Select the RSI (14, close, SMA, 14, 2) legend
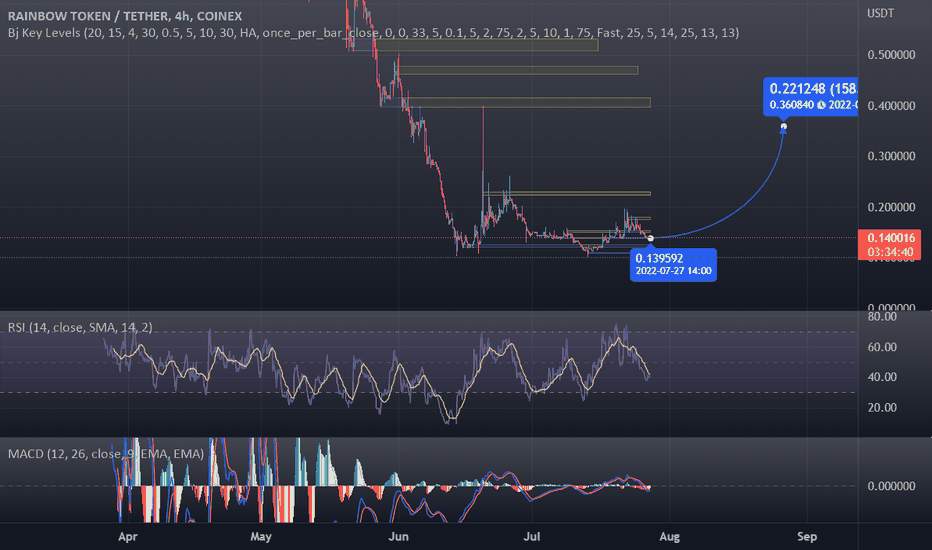Image resolution: width=932 pixels, height=550 pixels. coord(80,327)
